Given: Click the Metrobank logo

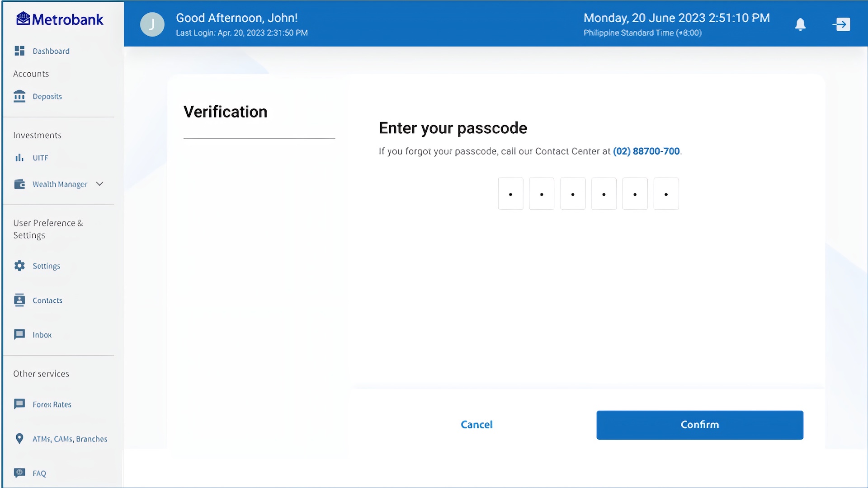Looking at the screenshot, I should (x=60, y=19).
